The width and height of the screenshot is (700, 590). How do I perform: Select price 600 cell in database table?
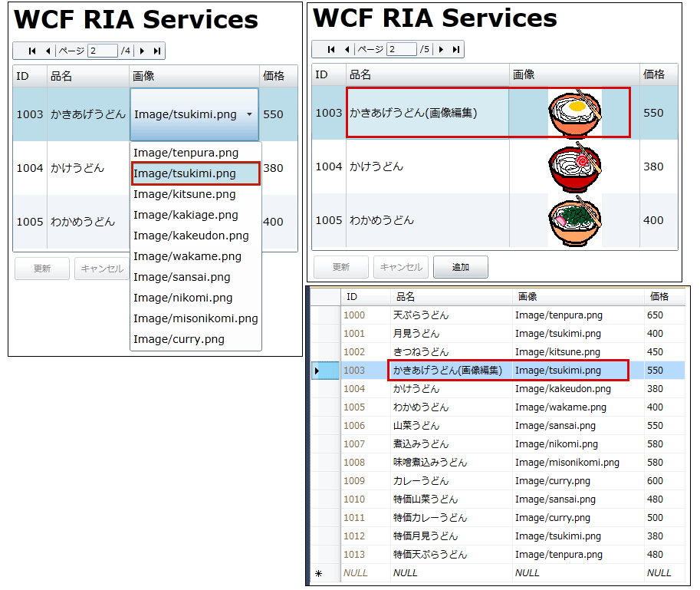(x=664, y=481)
